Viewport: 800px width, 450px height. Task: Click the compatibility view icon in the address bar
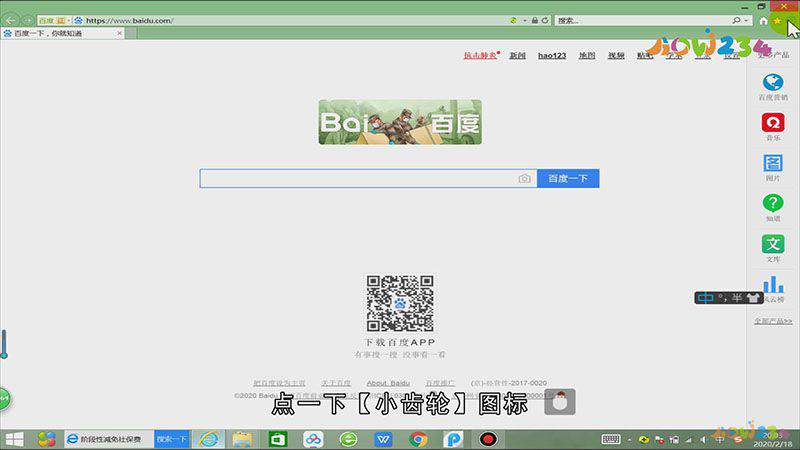(x=513, y=20)
